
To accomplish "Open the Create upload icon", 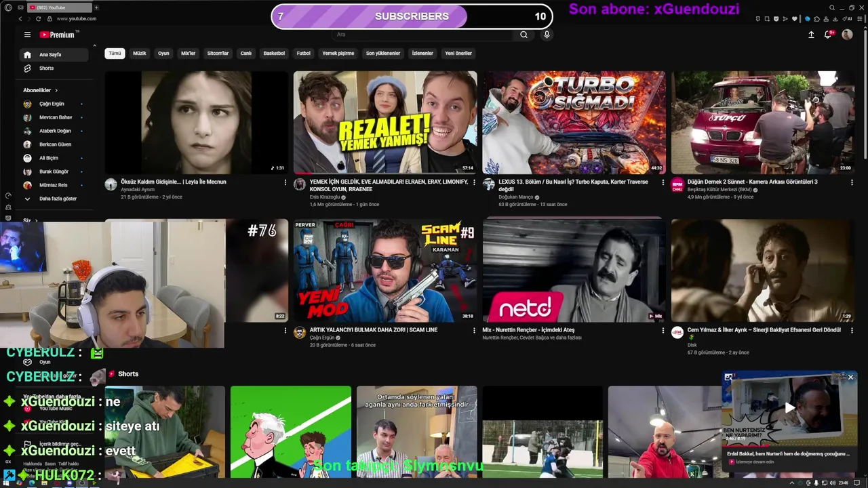I will pyautogui.click(x=811, y=35).
